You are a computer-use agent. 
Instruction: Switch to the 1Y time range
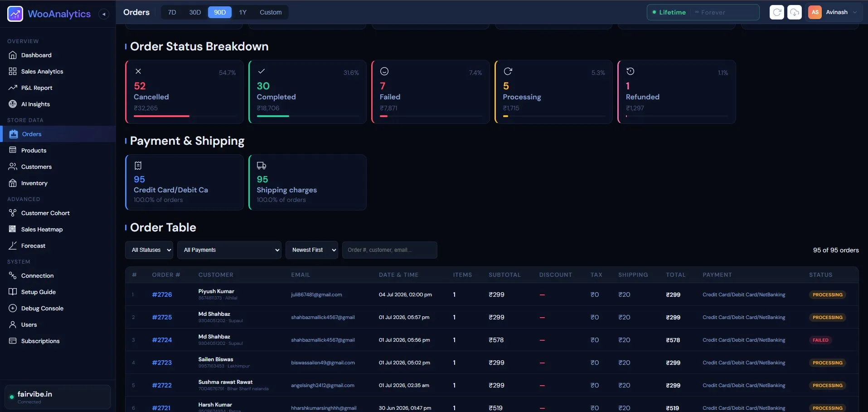(x=243, y=12)
